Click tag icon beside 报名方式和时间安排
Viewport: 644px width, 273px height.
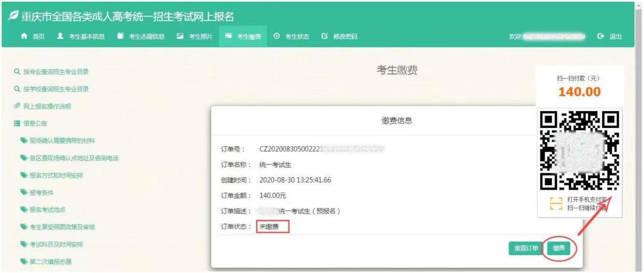(x=23, y=175)
